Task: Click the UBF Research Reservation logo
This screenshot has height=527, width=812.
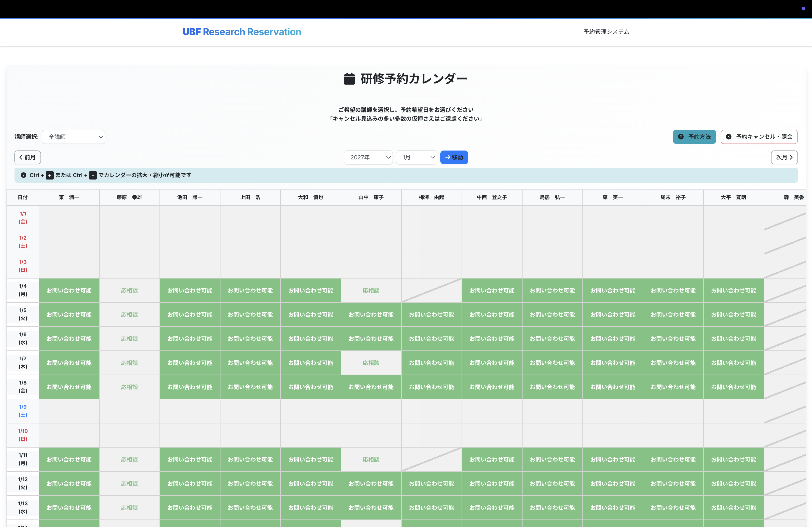Action: [x=242, y=31]
